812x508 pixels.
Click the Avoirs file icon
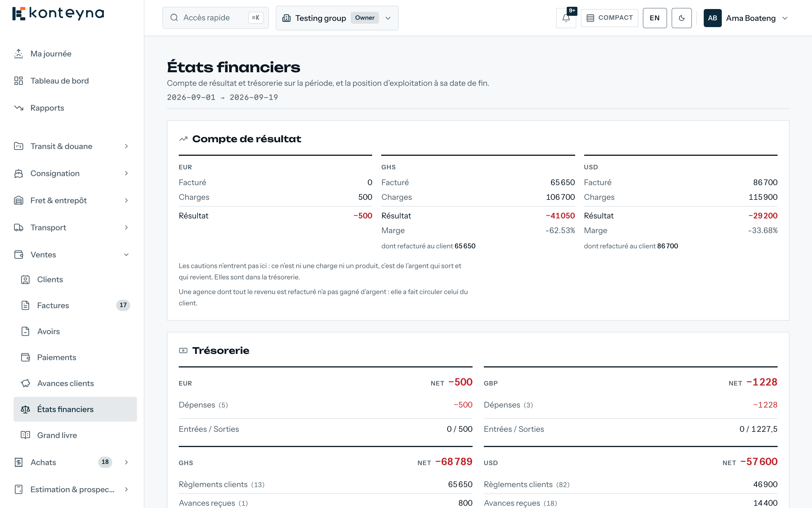[x=25, y=331]
